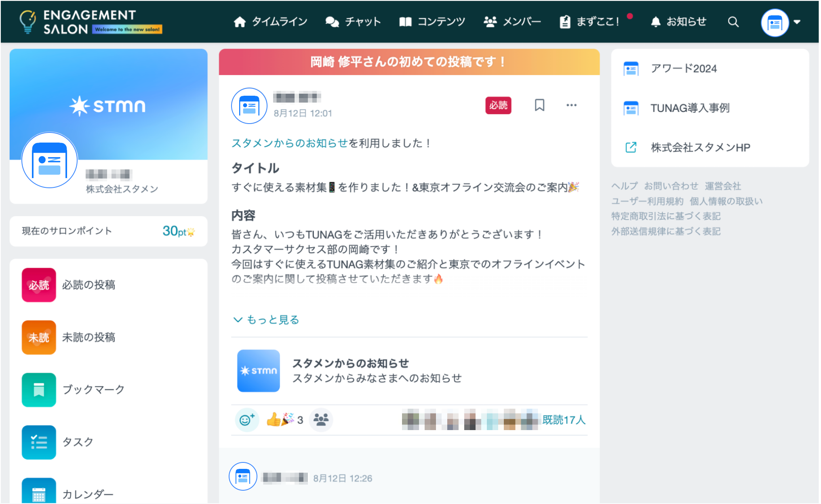Click the post author avatar

(249, 106)
